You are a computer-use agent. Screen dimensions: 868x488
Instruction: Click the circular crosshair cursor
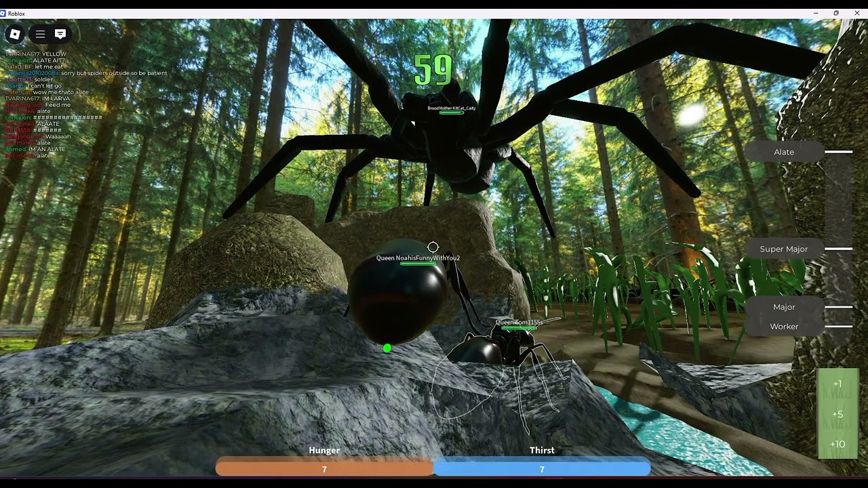coord(433,247)
